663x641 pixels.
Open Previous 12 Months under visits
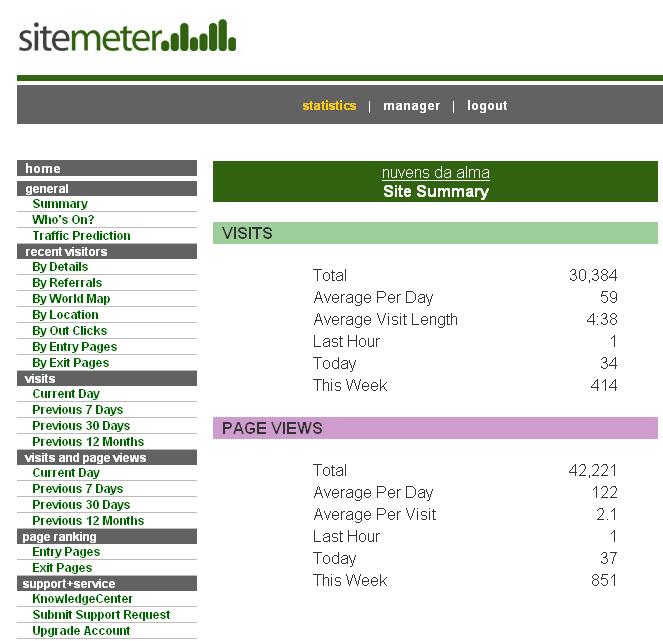coord(88,442)
